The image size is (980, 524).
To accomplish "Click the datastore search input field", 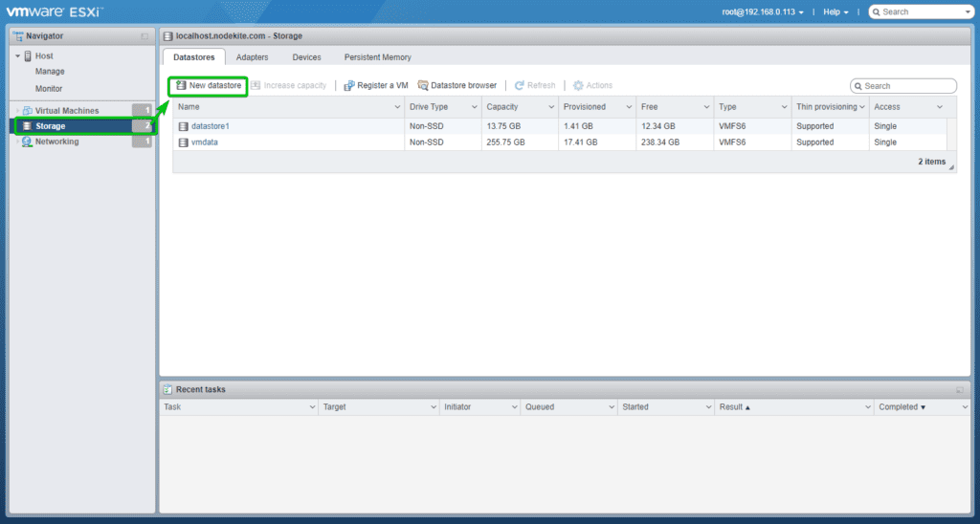I will pyautogui.click(x=903, y=86).
